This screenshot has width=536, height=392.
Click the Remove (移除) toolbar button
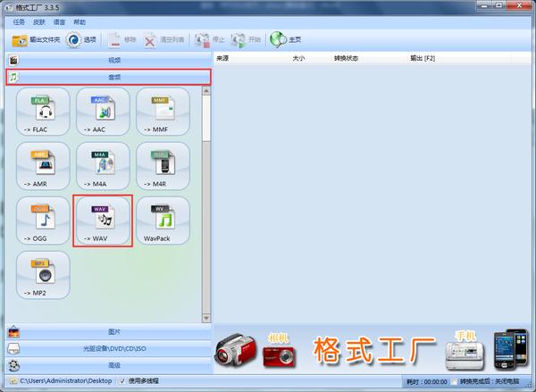click(x=121, y=40)
